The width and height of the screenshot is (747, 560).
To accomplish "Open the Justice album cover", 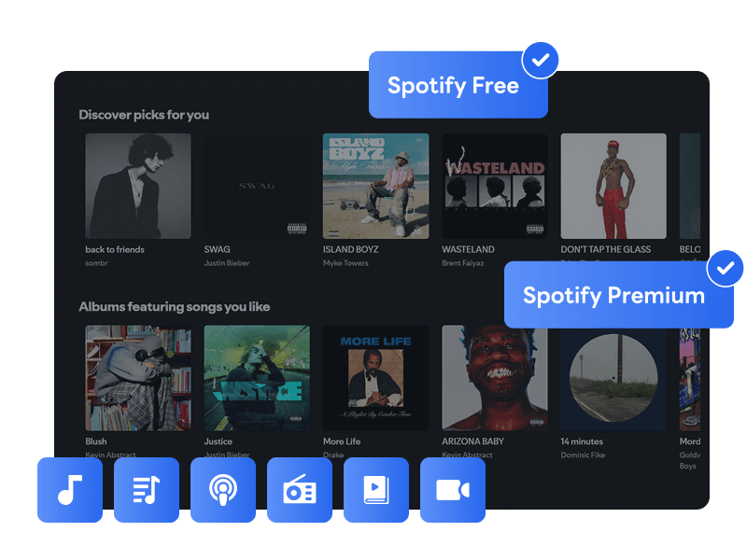I will point(257,378).
